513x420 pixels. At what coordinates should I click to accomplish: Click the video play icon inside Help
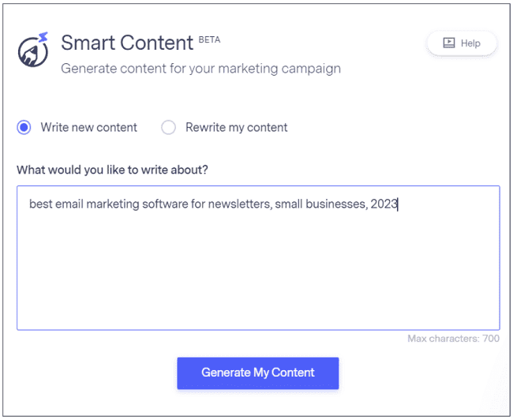(x=449, y=43)
